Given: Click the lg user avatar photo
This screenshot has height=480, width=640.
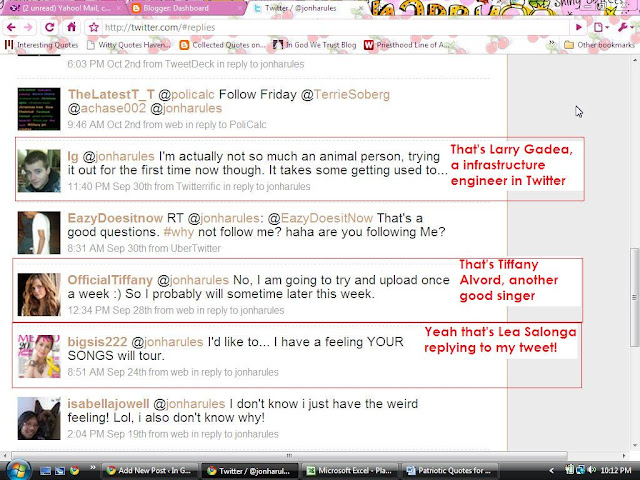Looking at the screenshot, I should click(39, 171).
